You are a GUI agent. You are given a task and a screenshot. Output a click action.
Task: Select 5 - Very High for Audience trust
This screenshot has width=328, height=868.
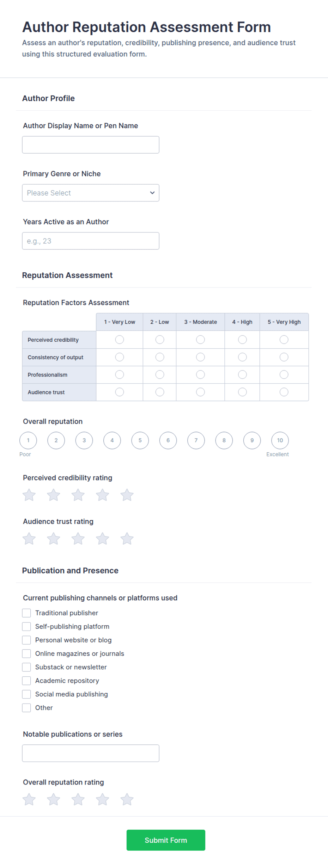284,392
